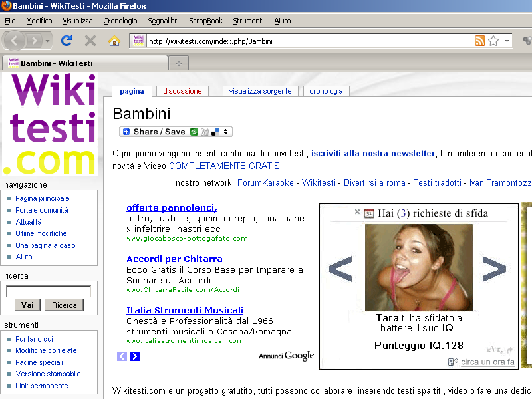Go to the Home page icon
This screenshot has height=399, width=532.
114,41
